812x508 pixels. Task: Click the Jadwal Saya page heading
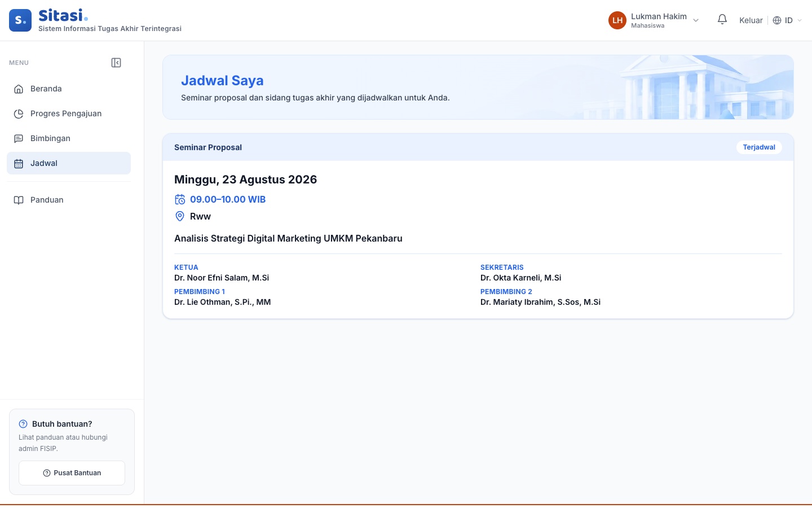tap(222, 81)
